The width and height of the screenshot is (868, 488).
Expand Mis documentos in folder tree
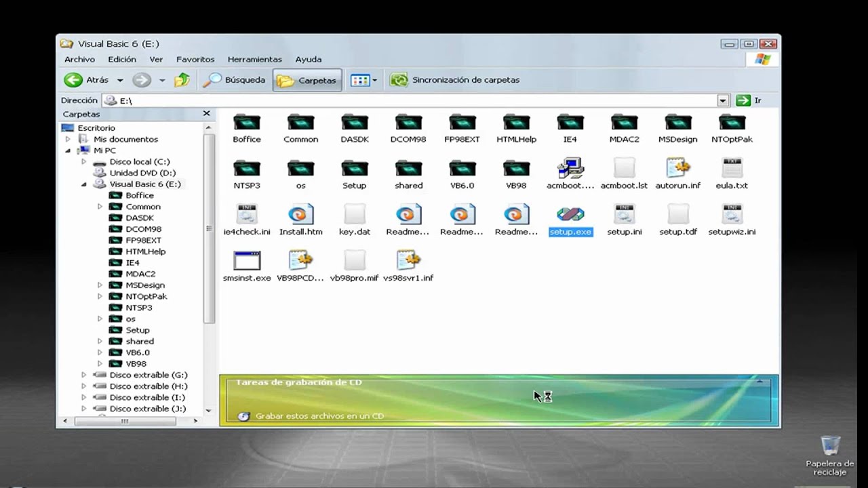[x=68, y=139]
